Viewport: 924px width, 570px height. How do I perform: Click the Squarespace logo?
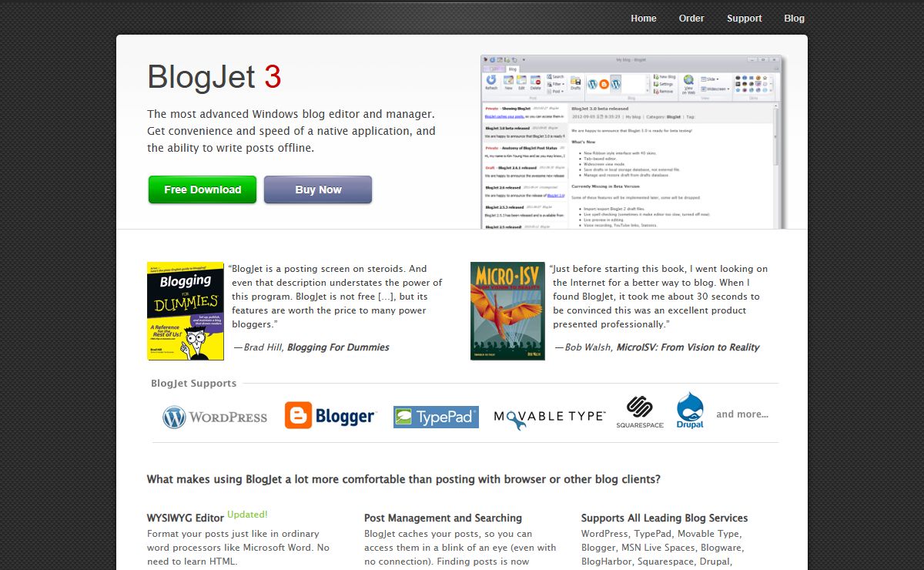pyautogui.click(x=639, y=412)
